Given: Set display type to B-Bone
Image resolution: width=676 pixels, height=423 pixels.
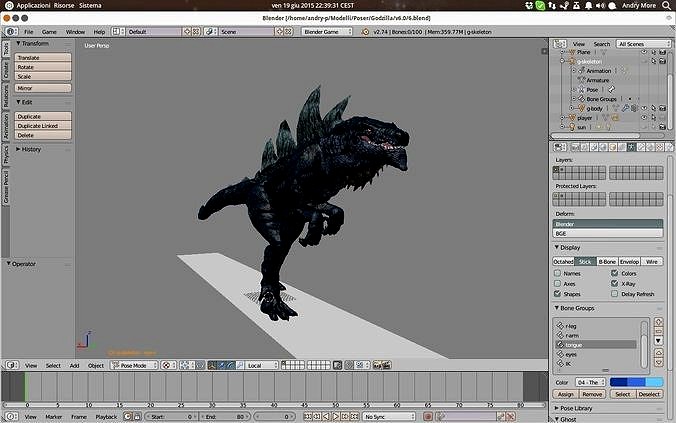Looking at the screenshot, I should coord(607,262).
